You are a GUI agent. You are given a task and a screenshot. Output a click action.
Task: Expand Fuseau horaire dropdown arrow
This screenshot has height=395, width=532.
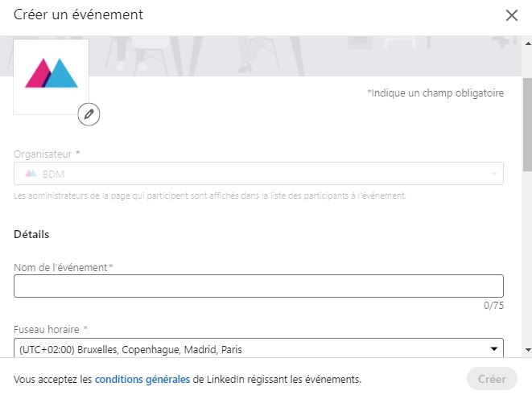pyautogui.click(x=494, y=349)
